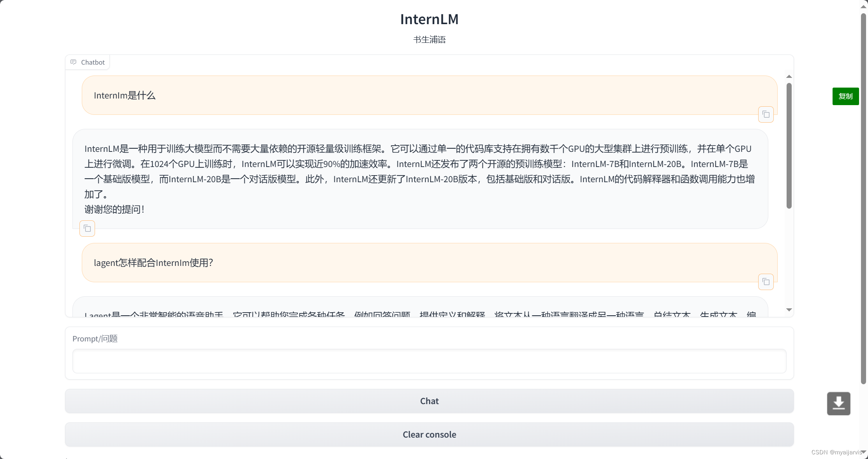Viewport: 868px width, 459px height.
Task: Click the chatbot panel scrollbar thumb
Action: click(789, 146)
